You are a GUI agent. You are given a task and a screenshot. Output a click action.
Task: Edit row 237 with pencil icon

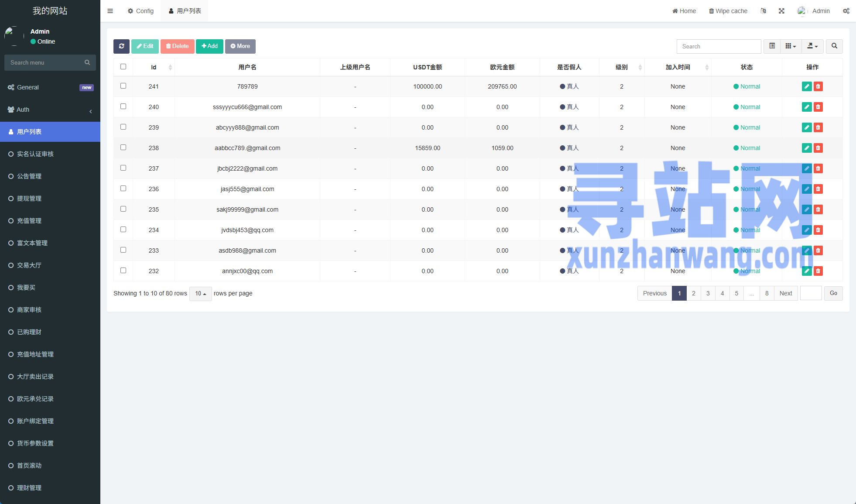coord(807,168)
